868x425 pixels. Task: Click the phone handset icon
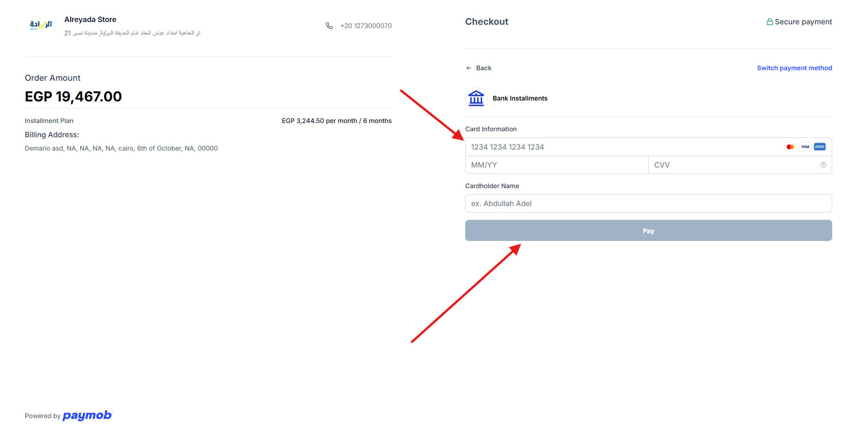(x=329, y=26)
